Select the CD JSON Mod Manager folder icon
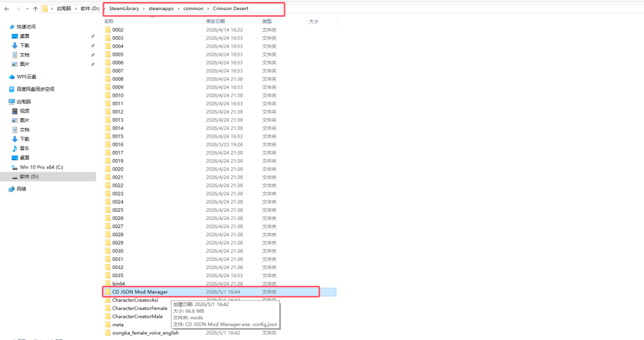The image size is (644, 340). (108, 292)
